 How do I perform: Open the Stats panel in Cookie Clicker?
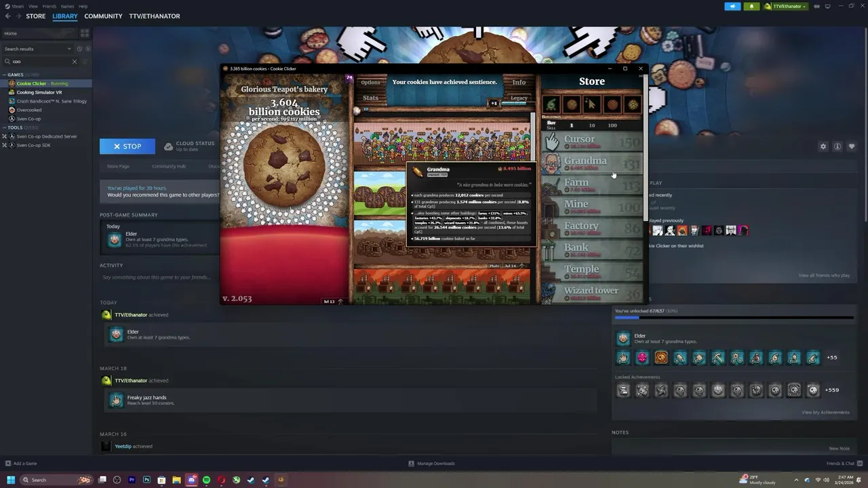coord(370,98)
